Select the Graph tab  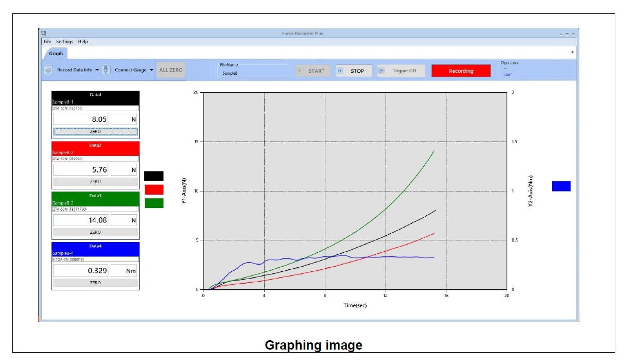(x=56, y=53)
